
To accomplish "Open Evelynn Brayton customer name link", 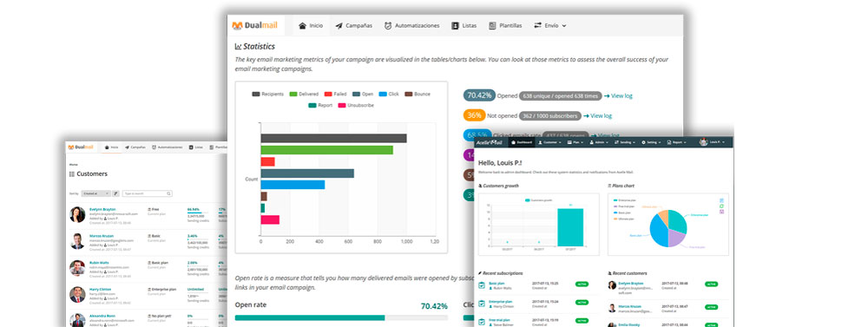I will [x=102, y=209].
